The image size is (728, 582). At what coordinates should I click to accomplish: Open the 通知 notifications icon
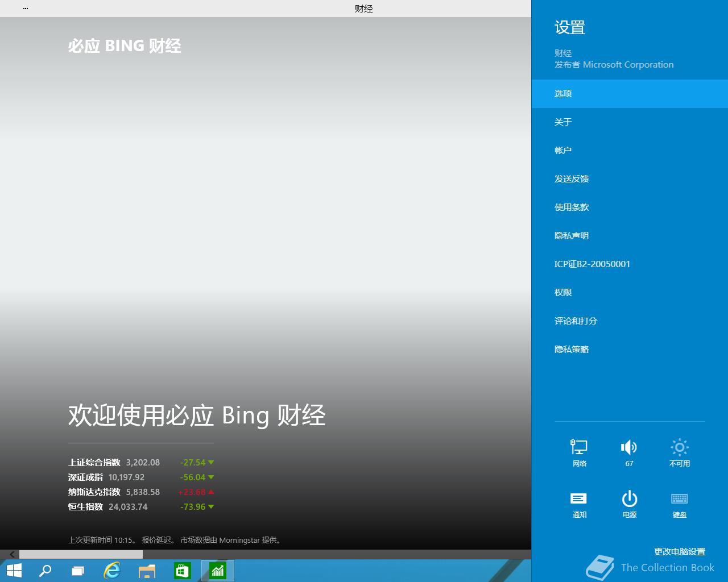point(579,504)
